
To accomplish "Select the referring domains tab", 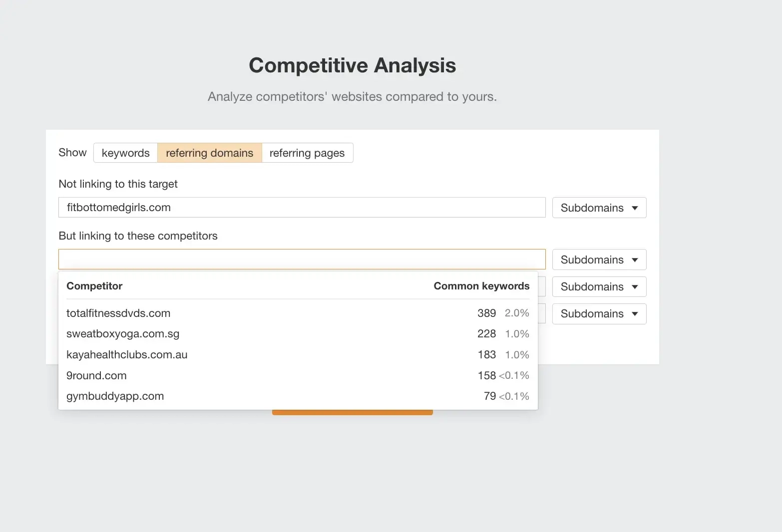I will 209,153.
